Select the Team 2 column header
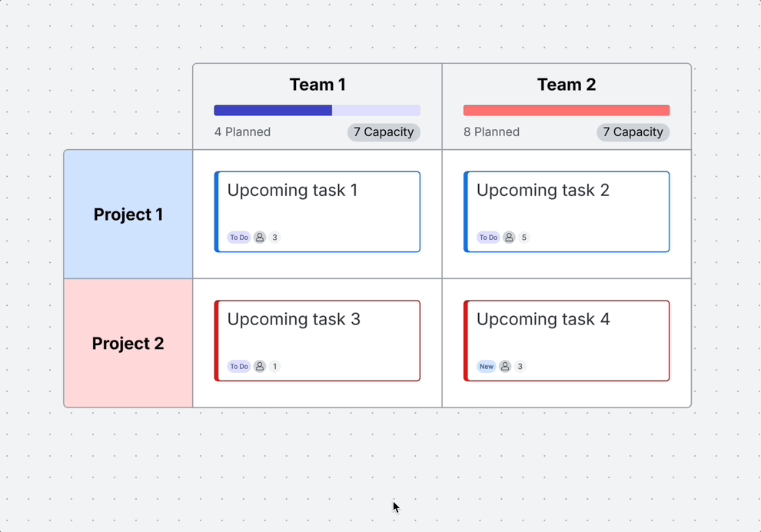761x532 pixels. [x=567, y=85]
